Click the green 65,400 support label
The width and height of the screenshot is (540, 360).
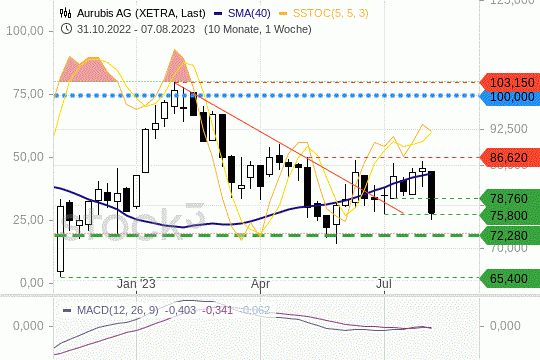(x=510, y=278)
